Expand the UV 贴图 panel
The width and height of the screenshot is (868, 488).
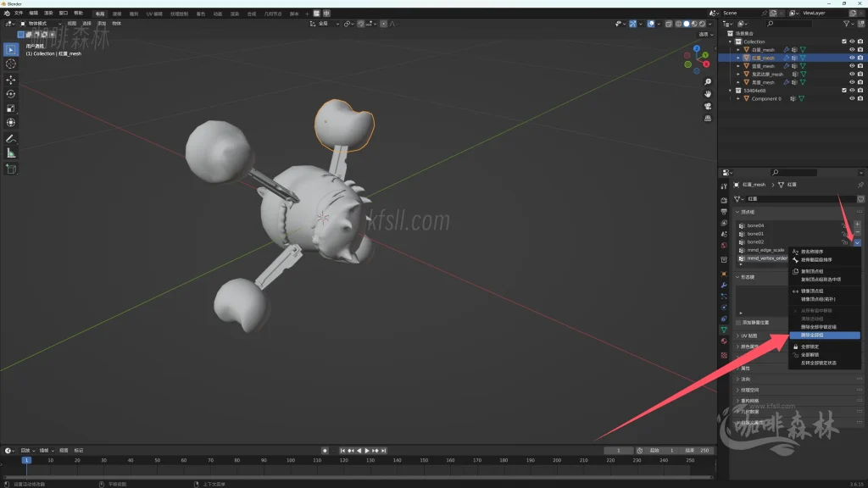[x=737, y=335]
